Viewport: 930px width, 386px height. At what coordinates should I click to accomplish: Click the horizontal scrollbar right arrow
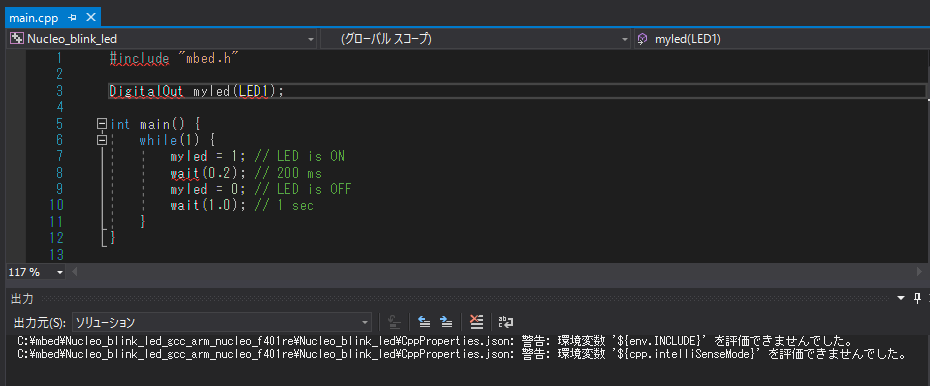pos(920,272)
